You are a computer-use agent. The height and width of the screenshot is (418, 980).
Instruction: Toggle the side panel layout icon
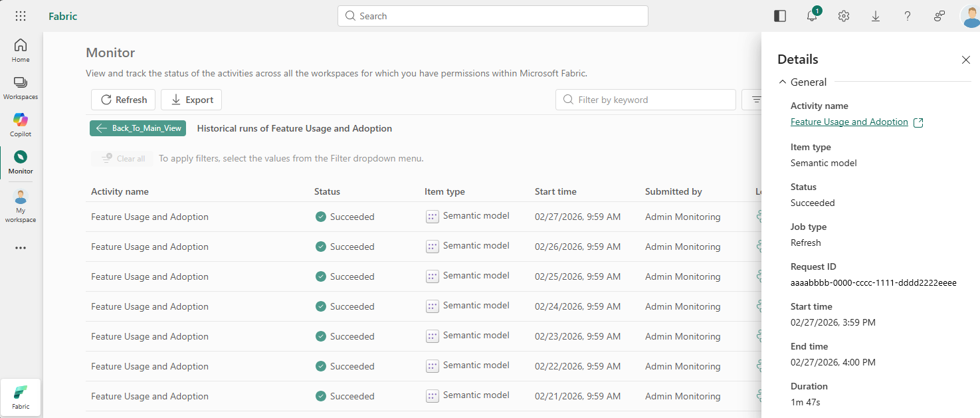pos(780,16)
